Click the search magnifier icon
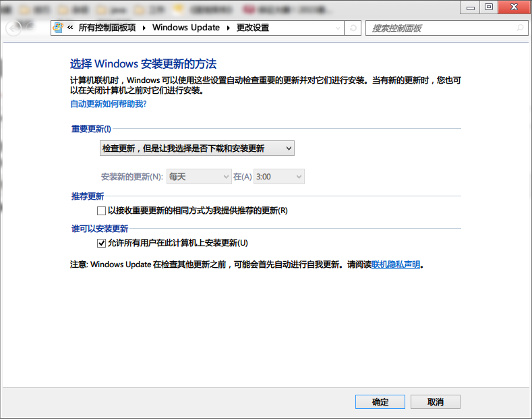Viewport: 532px width, 419px height. coord(520,28)
